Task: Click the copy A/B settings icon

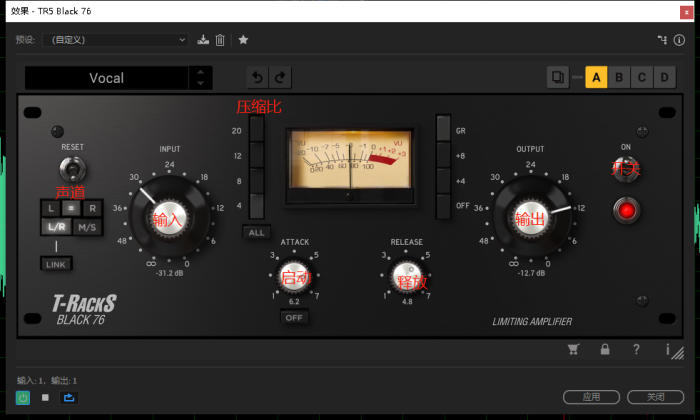Action: tap(558, 78)
